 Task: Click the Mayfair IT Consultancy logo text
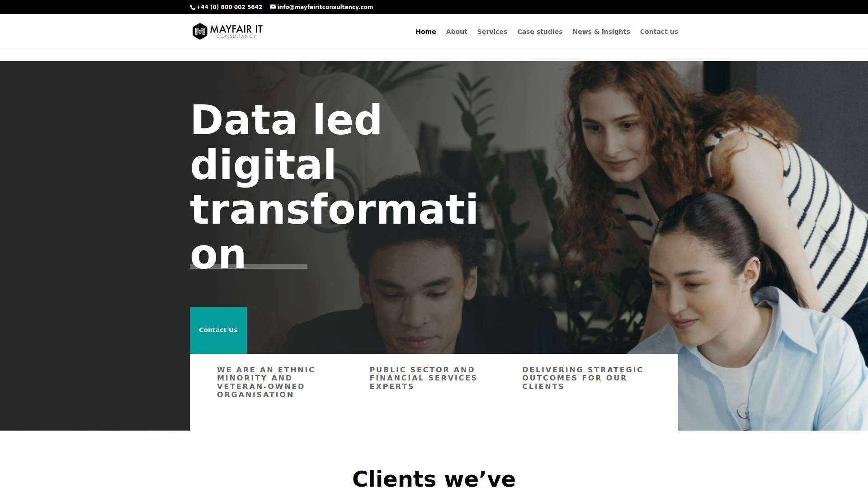click(236, 31)
